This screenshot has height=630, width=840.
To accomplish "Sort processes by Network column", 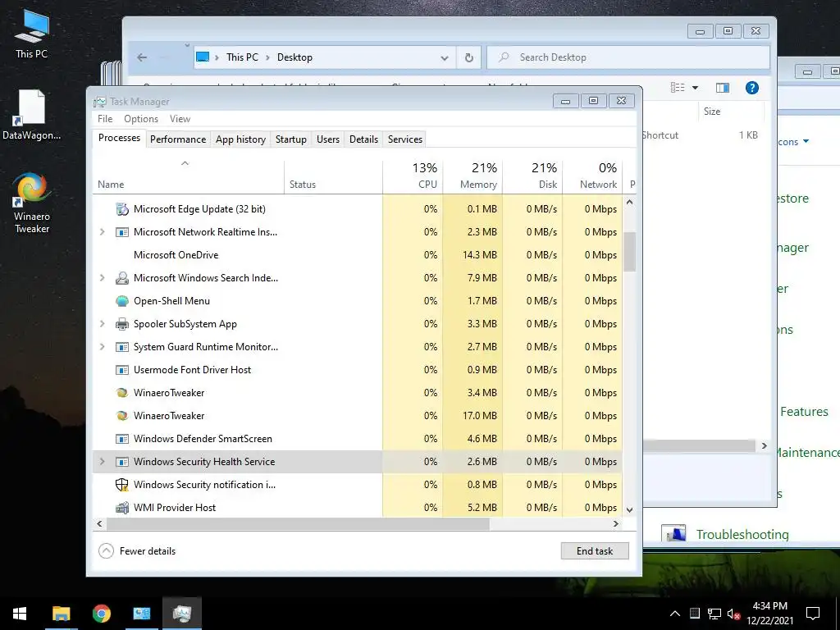I will [x=592, y=176].
